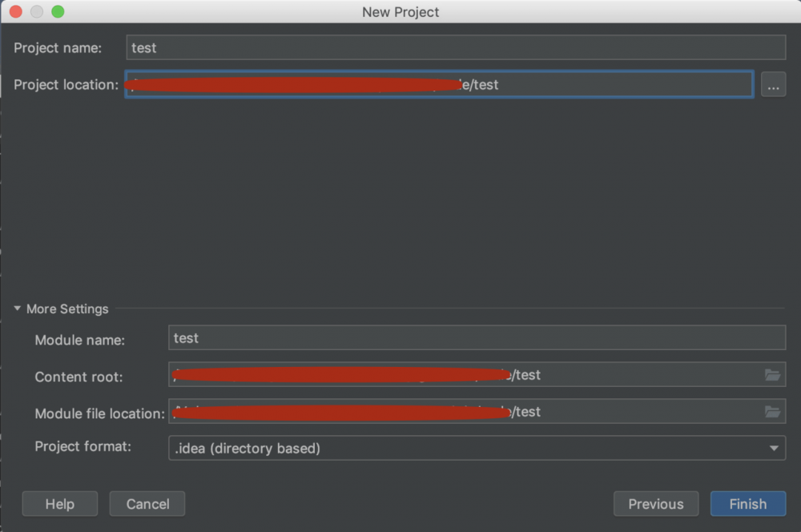Screen dimensions: 801x532
Task: Click inside the Content root path field
Action: (641, 374)
